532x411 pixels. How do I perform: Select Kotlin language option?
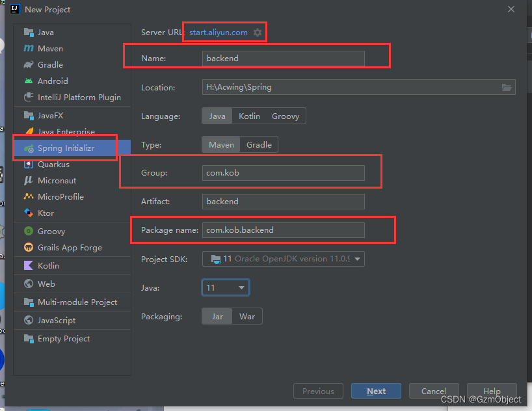coord(249,116)
